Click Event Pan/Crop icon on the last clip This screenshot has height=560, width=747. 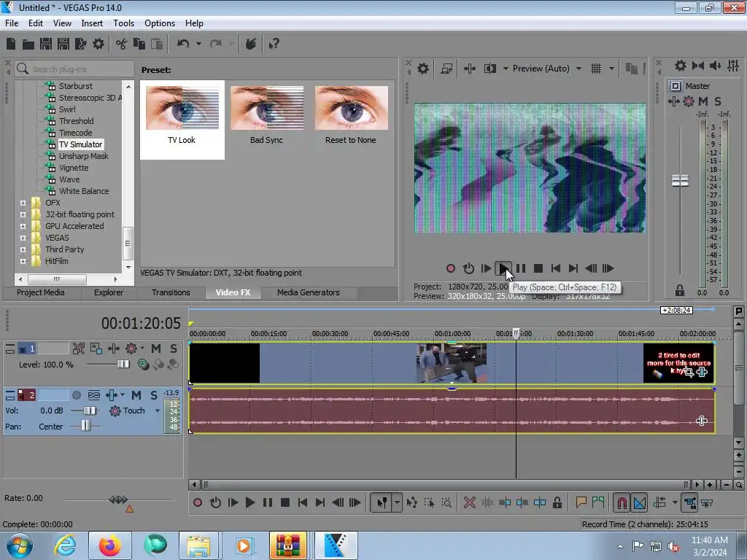(689, 372)
